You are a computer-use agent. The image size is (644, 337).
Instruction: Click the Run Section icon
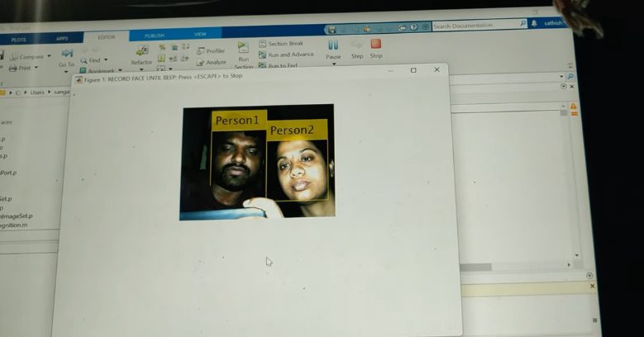point(243,47)
